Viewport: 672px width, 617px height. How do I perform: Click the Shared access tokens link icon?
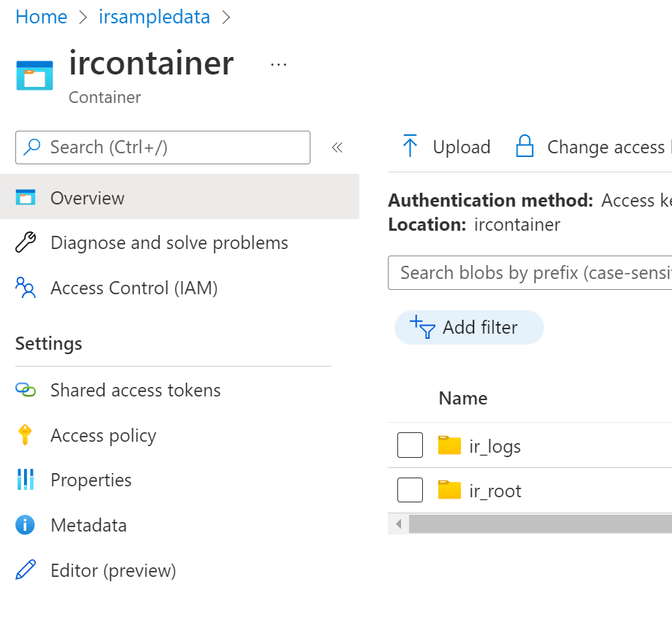[26, 390]
